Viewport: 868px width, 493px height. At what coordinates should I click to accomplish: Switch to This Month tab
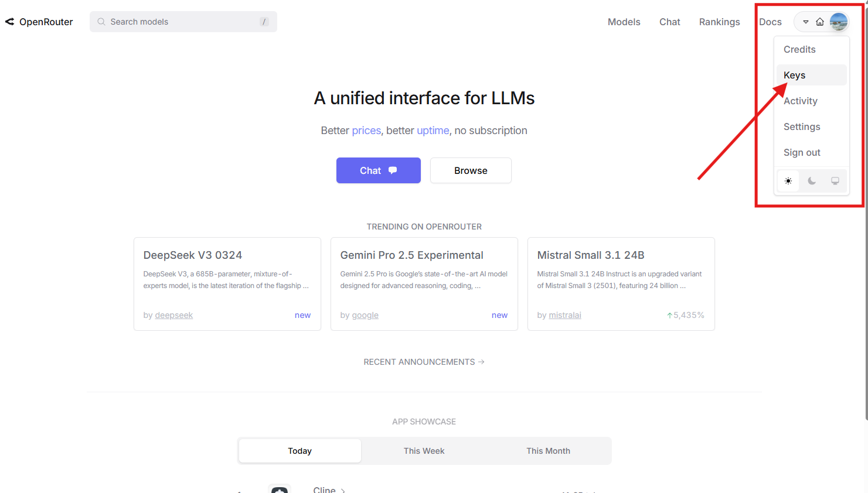tap(548, 451)
